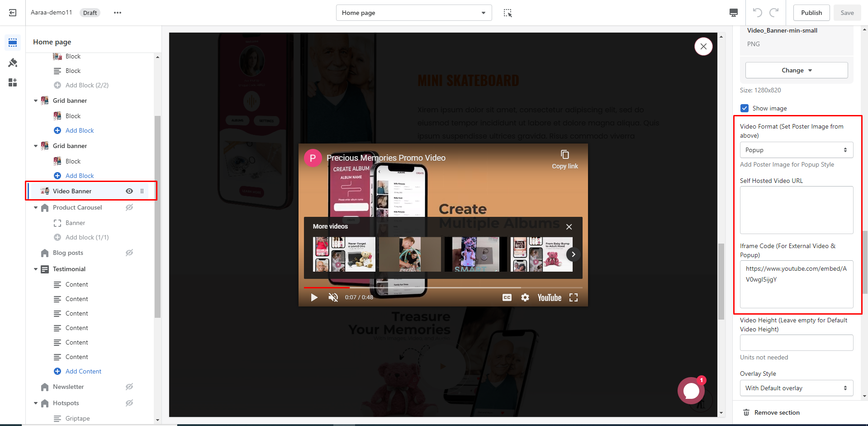Viewport: 868px width, 426px height.
Task: Click the Remove section trash icon
Action: click(x=746, y=412)
